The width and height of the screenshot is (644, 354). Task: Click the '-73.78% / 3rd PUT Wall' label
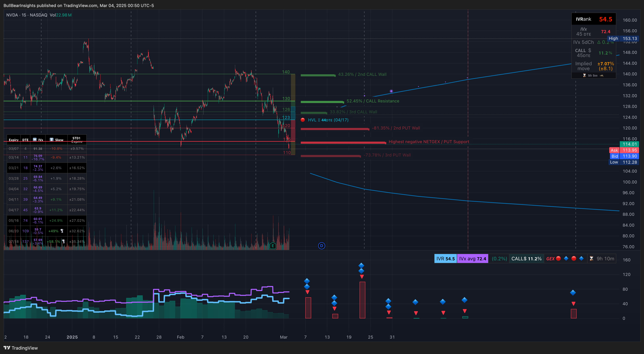(387, 155)
